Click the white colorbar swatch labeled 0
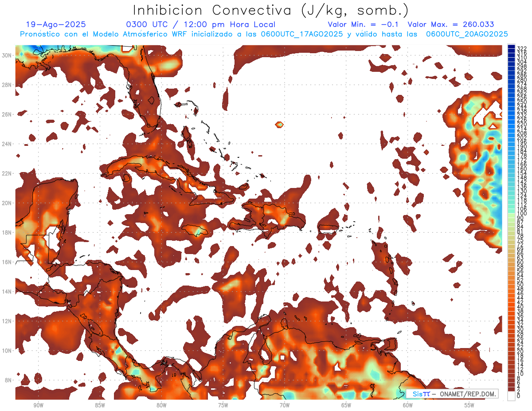The image size is (532, 411). [x=511, y=396]
